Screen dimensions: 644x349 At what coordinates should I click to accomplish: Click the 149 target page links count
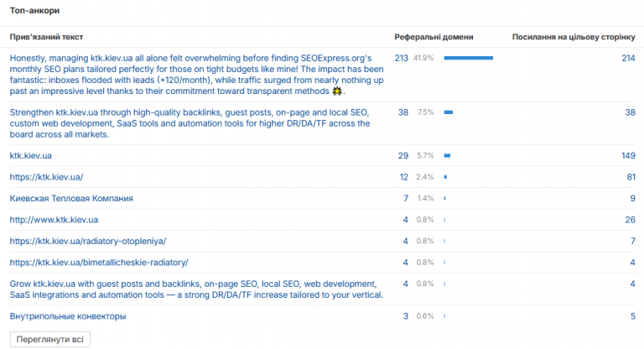[x=628, y=156]
